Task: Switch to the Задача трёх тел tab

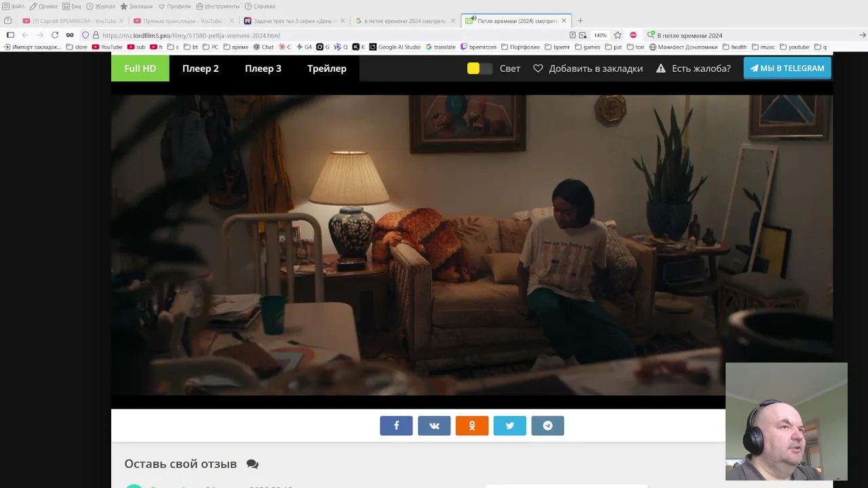Action: (x=294, y=21)
